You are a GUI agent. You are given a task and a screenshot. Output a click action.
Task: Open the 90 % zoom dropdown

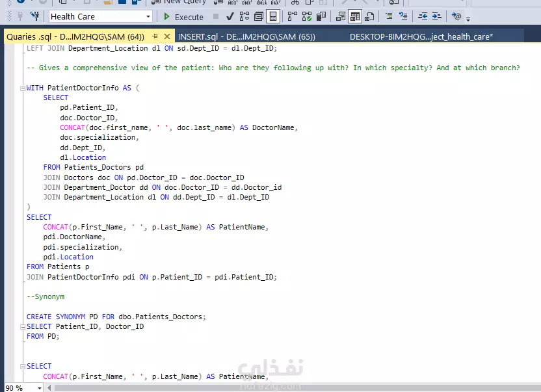tap(40, 388)
